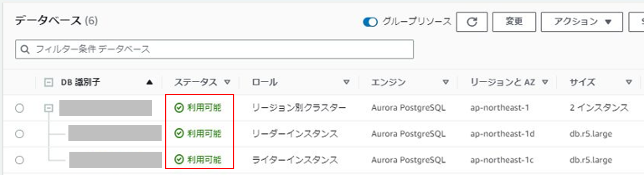Click the 利用可能 checkmark icon on ライターインスタンス row
Viewport: 644px width, 175px height.
(x=179, y=159)
